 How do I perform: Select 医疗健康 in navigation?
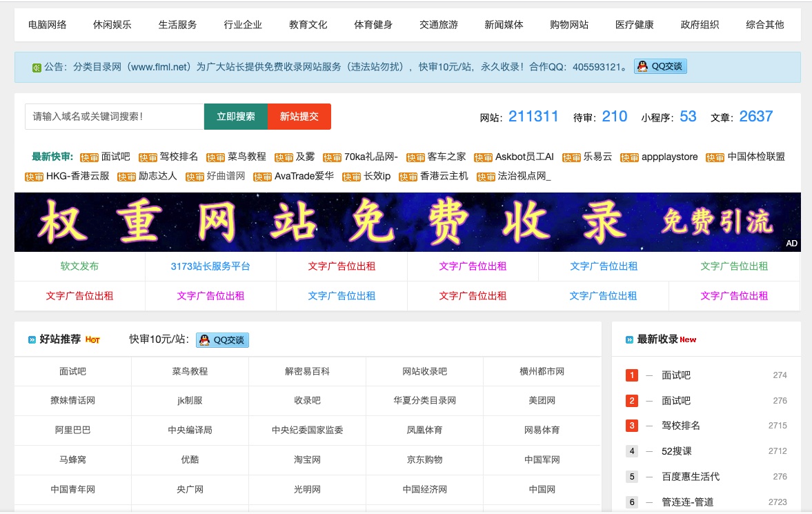(635, 24)
